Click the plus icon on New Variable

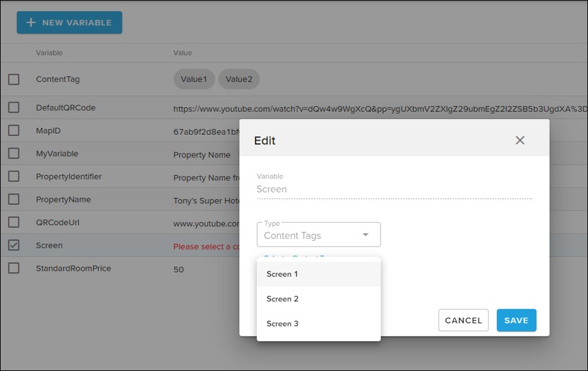pyautogui.click(x=31, y=22)
